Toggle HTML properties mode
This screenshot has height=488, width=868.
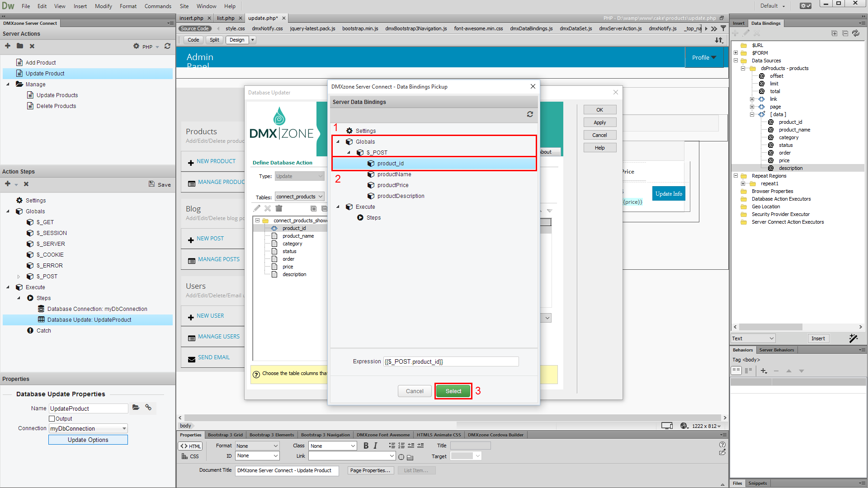[190, 446]
